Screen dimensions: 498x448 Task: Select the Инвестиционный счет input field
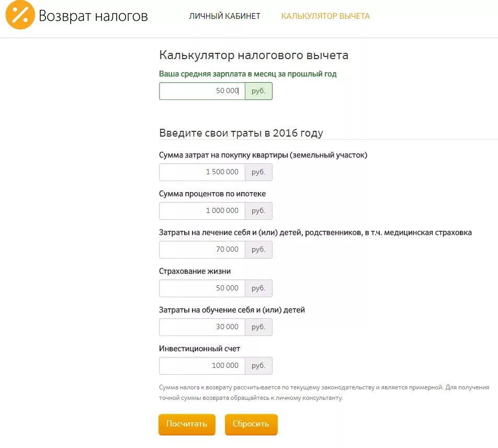pos(202,366)
